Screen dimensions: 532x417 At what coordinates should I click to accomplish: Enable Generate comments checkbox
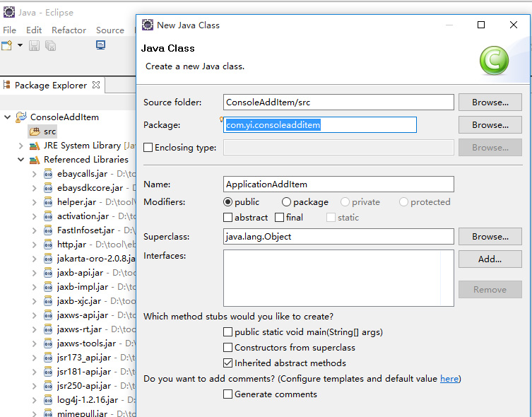(x=227, y=394)
